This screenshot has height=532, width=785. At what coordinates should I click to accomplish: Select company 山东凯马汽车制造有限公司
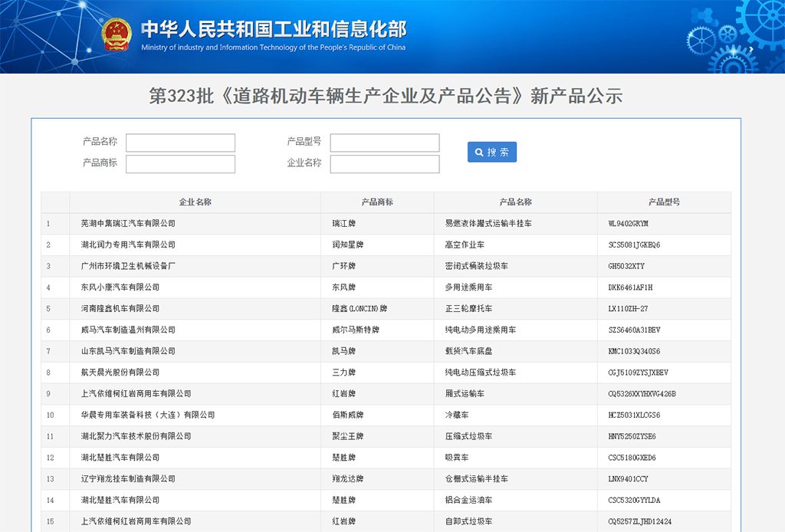coord(128,351)
